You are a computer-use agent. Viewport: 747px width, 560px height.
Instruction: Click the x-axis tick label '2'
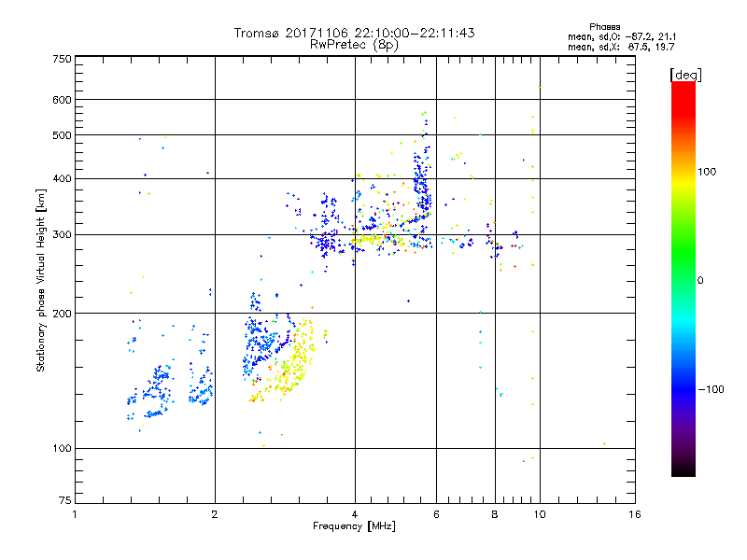click(x=215, y=514)
